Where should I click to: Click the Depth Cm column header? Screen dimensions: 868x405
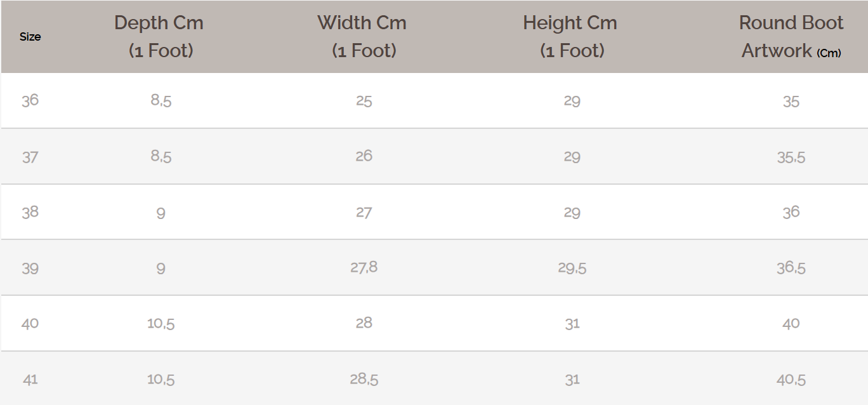coord(159,36)
